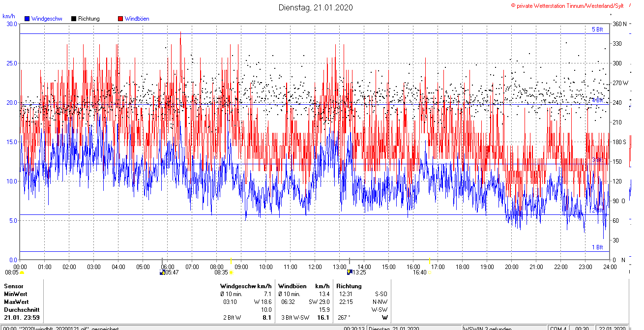This screenshot has height=330, width=644.
Task: Click the max wind value W 18.6
Action: coord(263,302)
